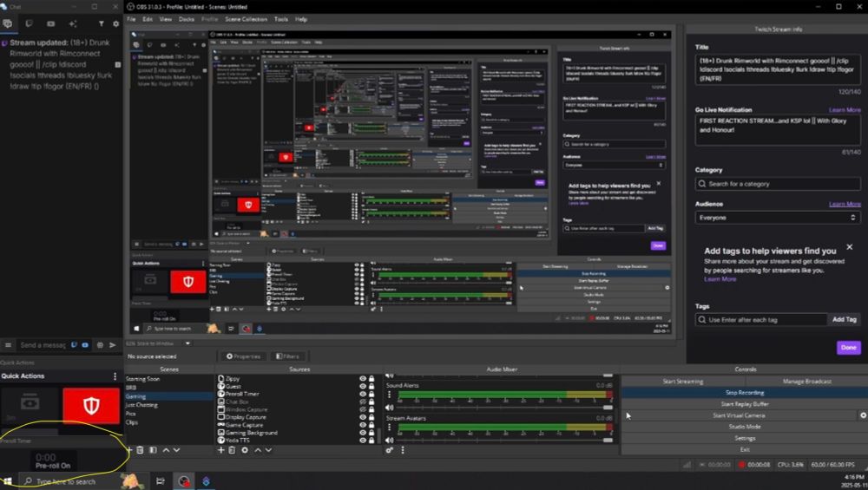The image size is (868, 490).
Task: Click Start Streaming button
Action: click(x=682, y=382)
